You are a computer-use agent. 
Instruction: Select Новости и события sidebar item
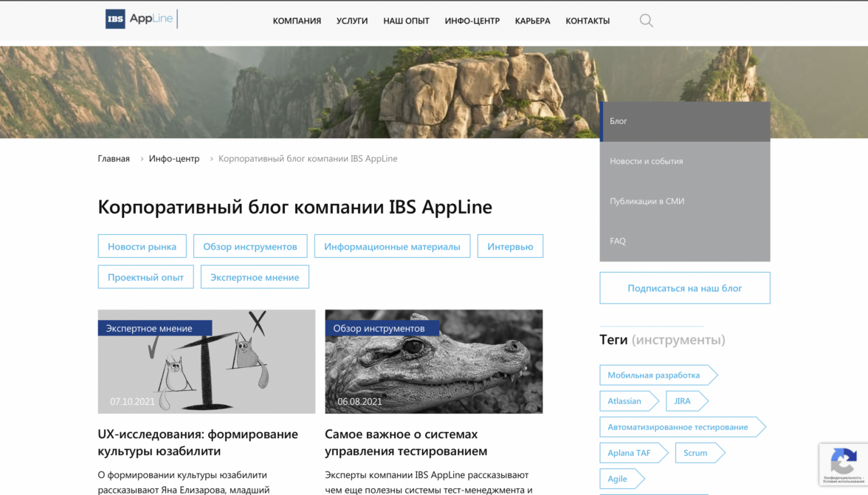[x=685, y=161]
